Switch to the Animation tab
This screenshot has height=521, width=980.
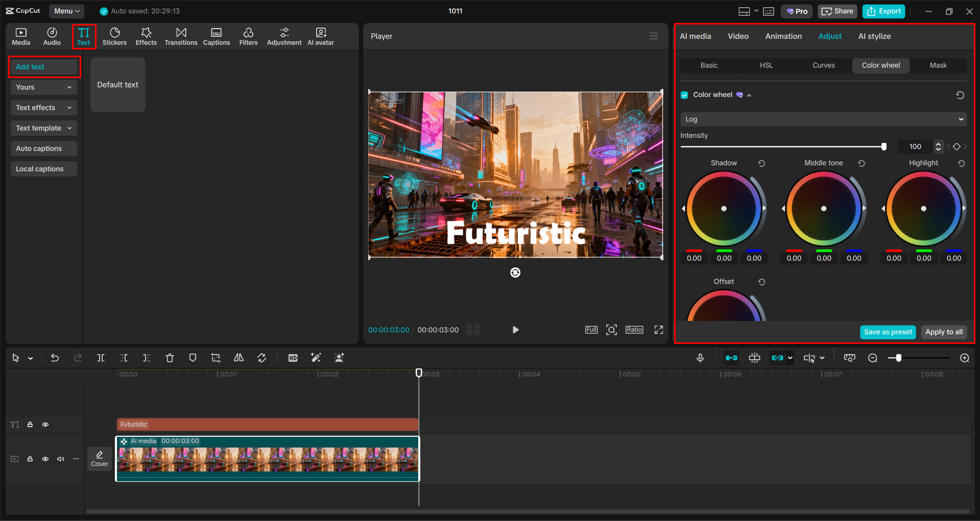(783, 36)
